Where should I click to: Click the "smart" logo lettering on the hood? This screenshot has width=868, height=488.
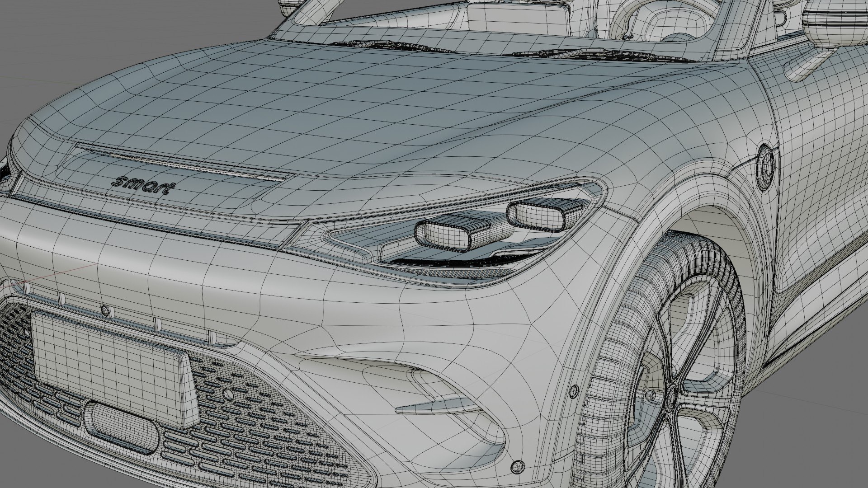(x=143, y=184)
